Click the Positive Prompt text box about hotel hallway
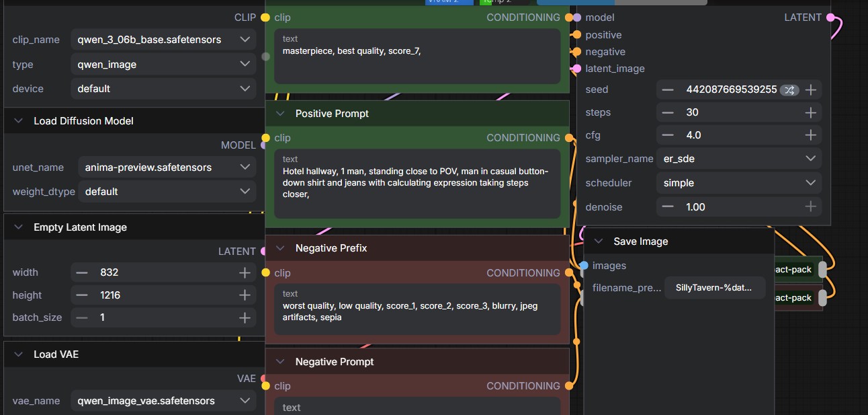This screenshot has height=415, width=868. click(x=417, y=184)
